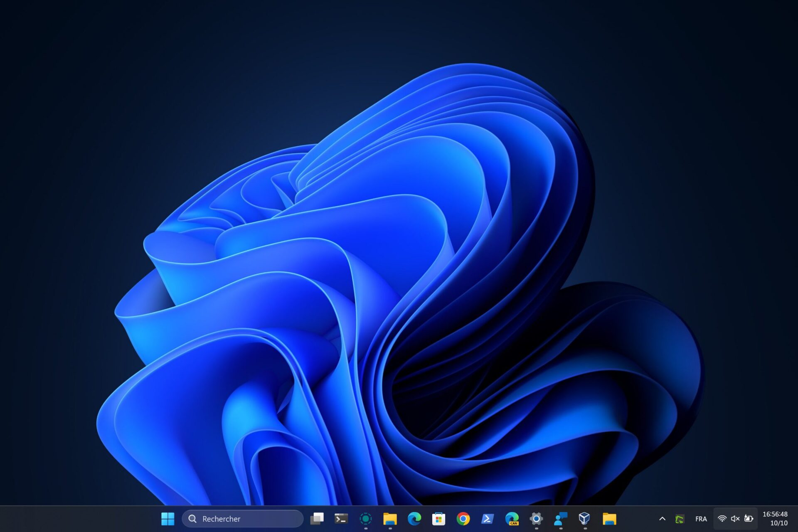This screenshot has width=798, height=532.
Task: Launch Microsoft Edge Canary
Action: coord(512,519)
